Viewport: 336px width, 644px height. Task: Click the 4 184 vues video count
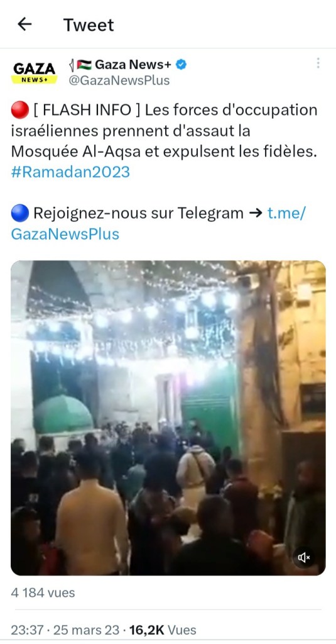pyautogui.click(x=43, y=592)
